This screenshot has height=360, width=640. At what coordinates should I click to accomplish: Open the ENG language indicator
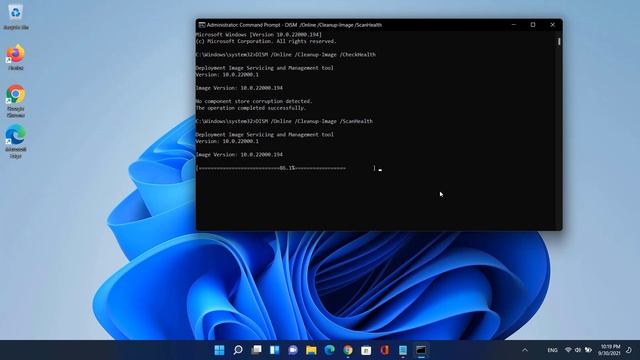[x=552, y=350]
